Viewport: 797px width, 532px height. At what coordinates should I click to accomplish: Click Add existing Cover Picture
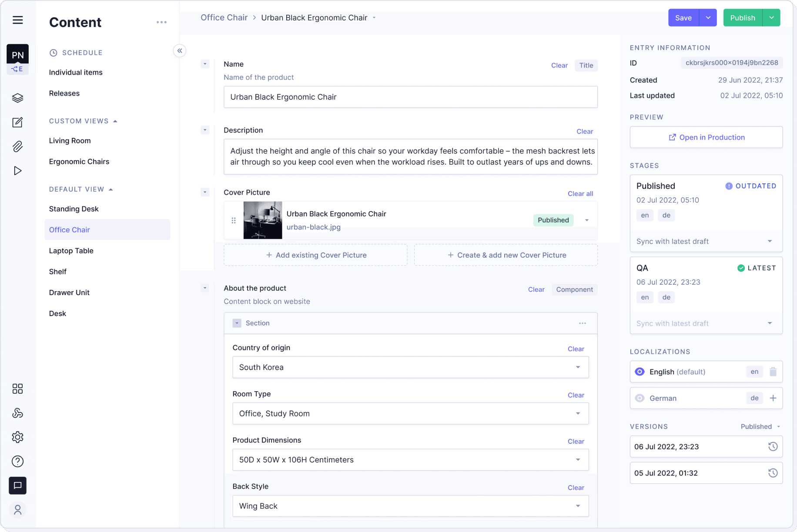(x=315, y=255)
